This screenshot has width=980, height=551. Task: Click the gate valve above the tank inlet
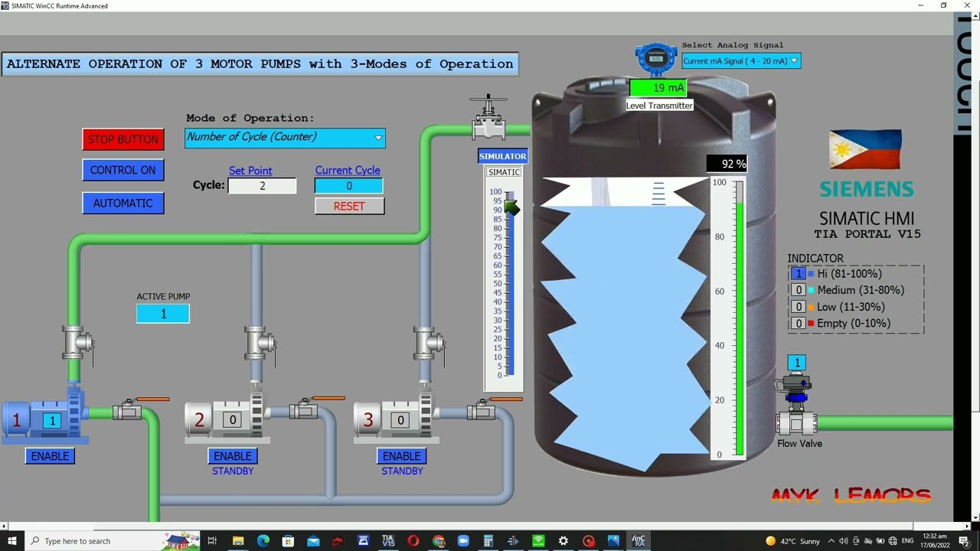click(x=488, y=118)
